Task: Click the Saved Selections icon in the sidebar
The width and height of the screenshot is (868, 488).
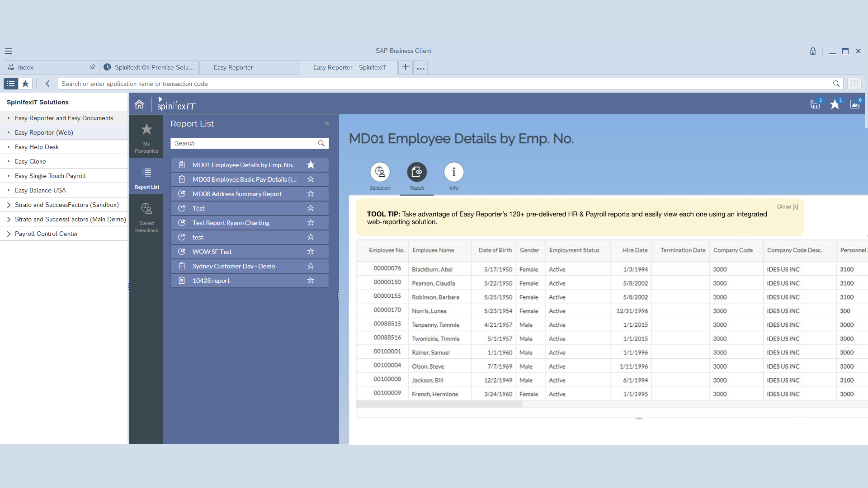Action: [146, 212]
